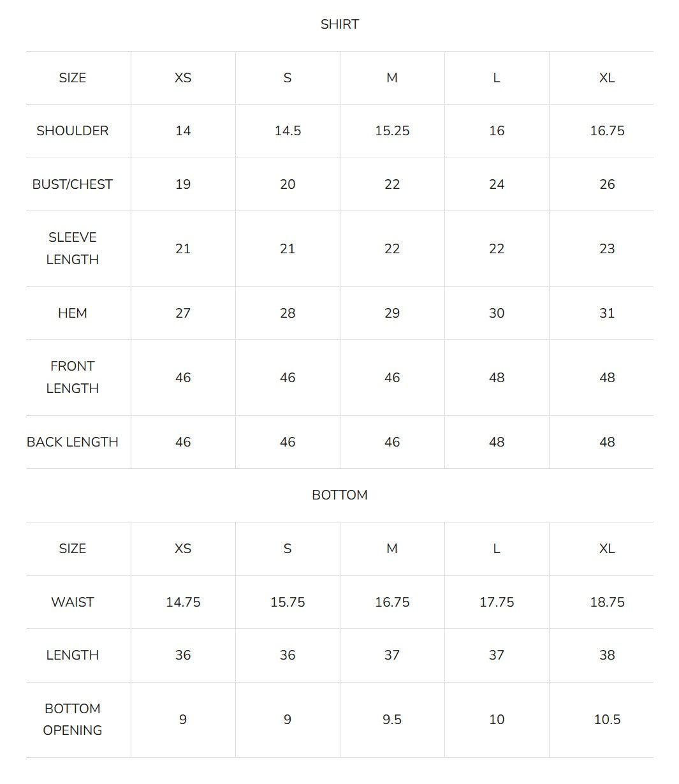Click the HEM row label

pos(73,313)
